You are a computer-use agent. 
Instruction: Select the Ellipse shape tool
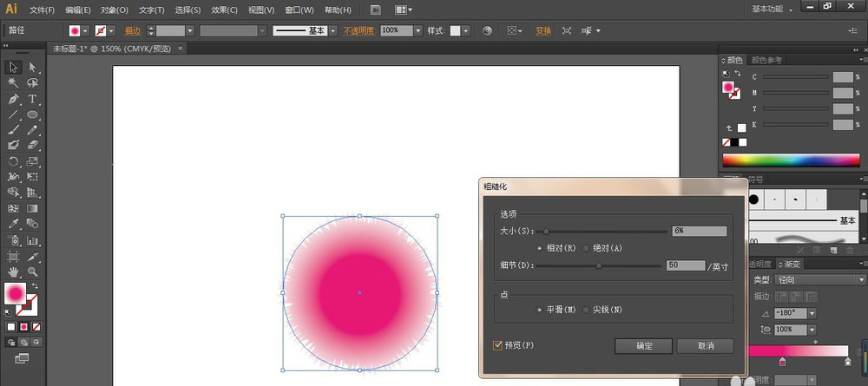[x=32, y=114]
